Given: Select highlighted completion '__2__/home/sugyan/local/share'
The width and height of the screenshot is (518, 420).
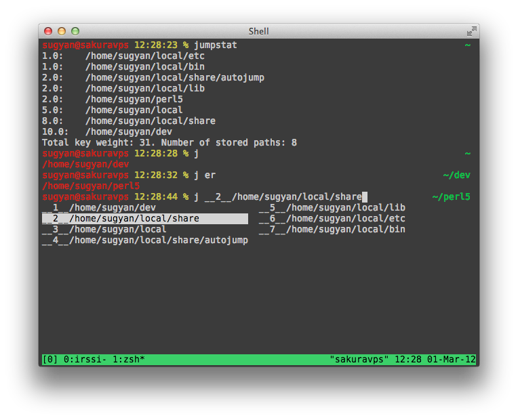Looking at the screenshot, I should pyautogui.click(x=145, y=219).
